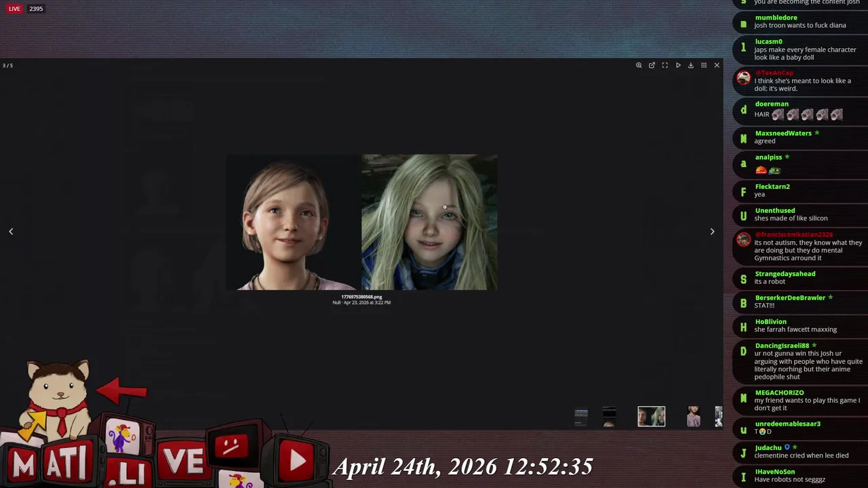Click the emoji pair in analpiss's message
The height and width of the screenshot is (488, 868).
(768, 170)
